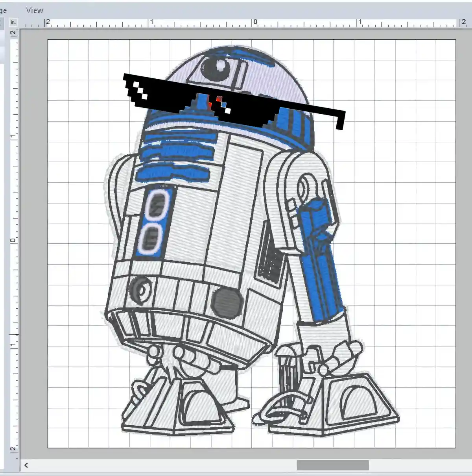472x476 pixels.
Task: Click the scroll left arrow
Action: (x=26, y=465)
